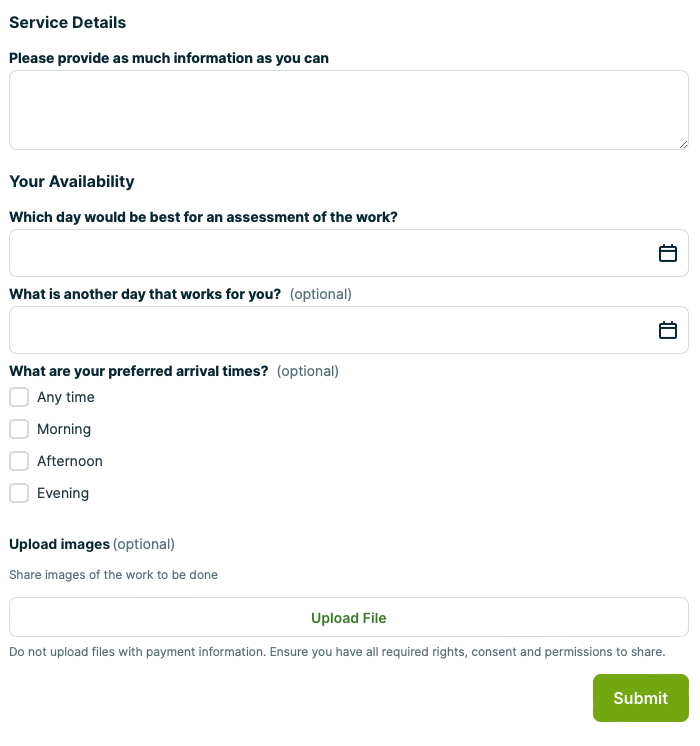700x746 pixels.
Task: Click the "Upload images" label
Action: point(59,544)
